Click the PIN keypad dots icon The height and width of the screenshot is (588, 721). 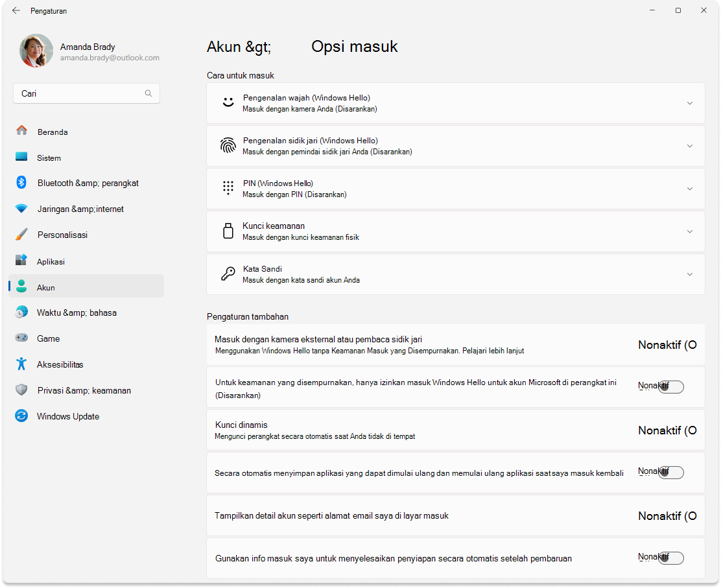click(x=228, y=187)
